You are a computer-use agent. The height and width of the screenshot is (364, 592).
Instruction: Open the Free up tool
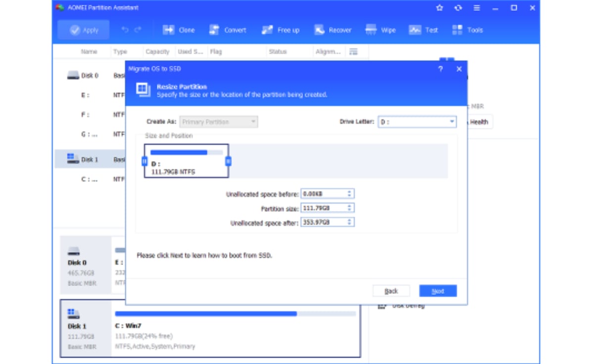281,30
